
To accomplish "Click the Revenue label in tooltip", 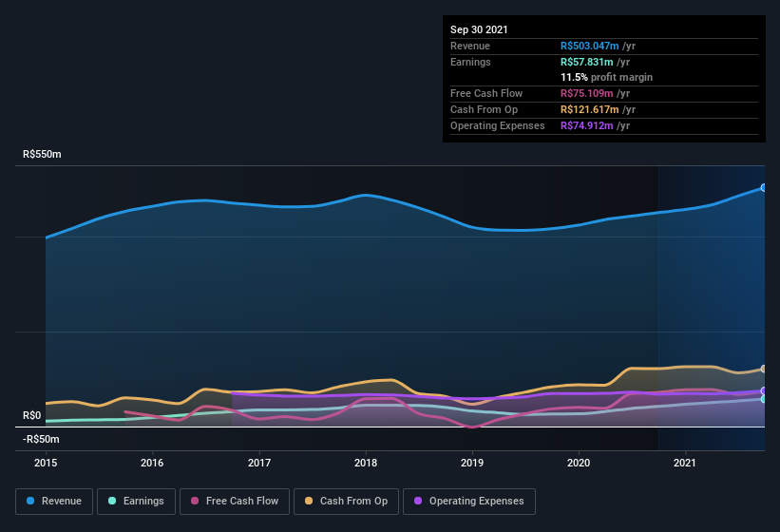I will click(x=470, y=46).
